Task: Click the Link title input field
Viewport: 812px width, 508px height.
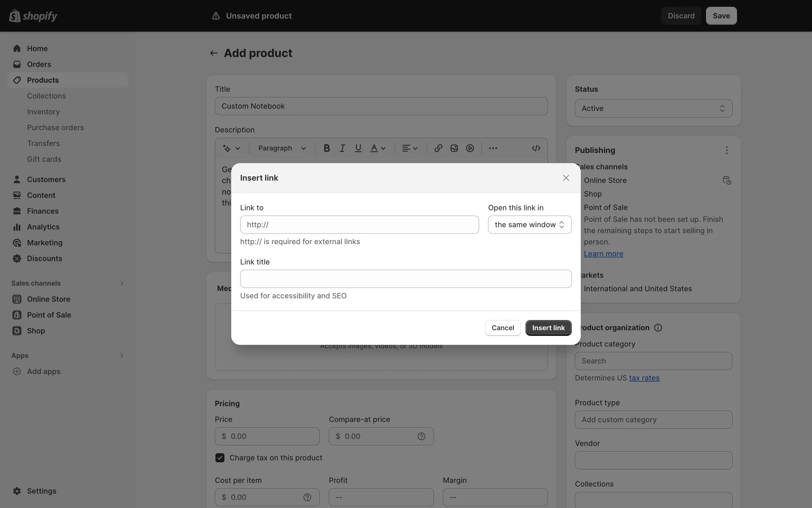Action: pyautogui.click(x=406, y=279)
